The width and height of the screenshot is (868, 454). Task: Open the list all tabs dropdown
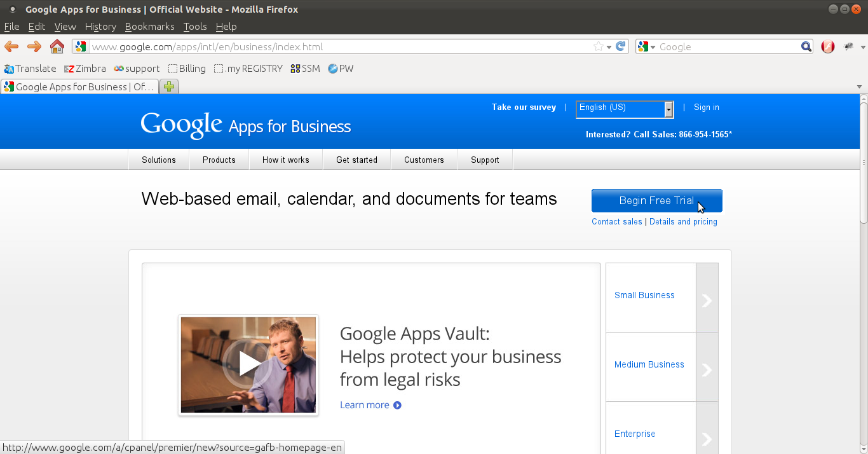(859, 87)
